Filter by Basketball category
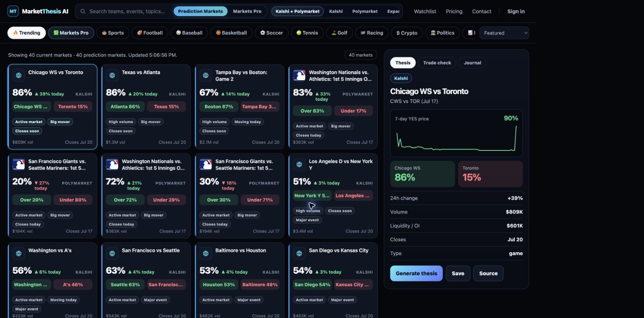Image resolution: width=644 pixels, height=318 pixels. pos(231,33)
